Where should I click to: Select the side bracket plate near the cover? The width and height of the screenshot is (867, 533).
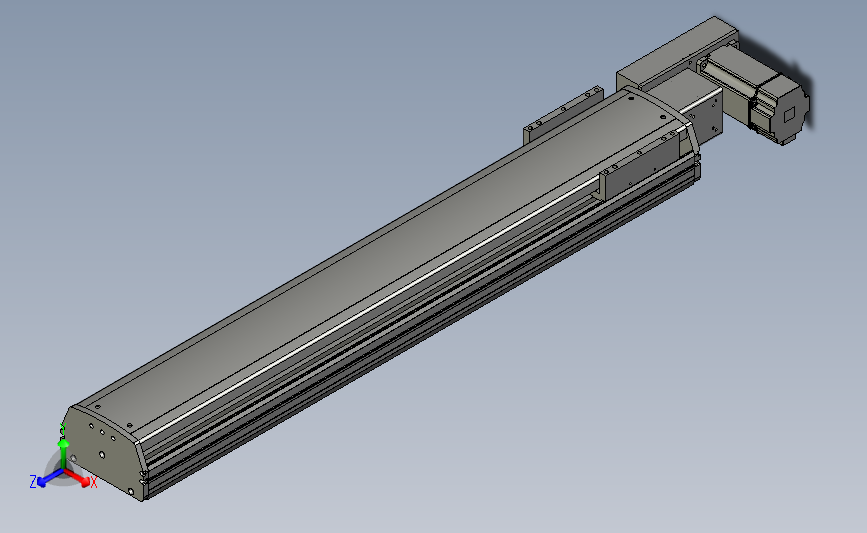(x=640, y=167)
